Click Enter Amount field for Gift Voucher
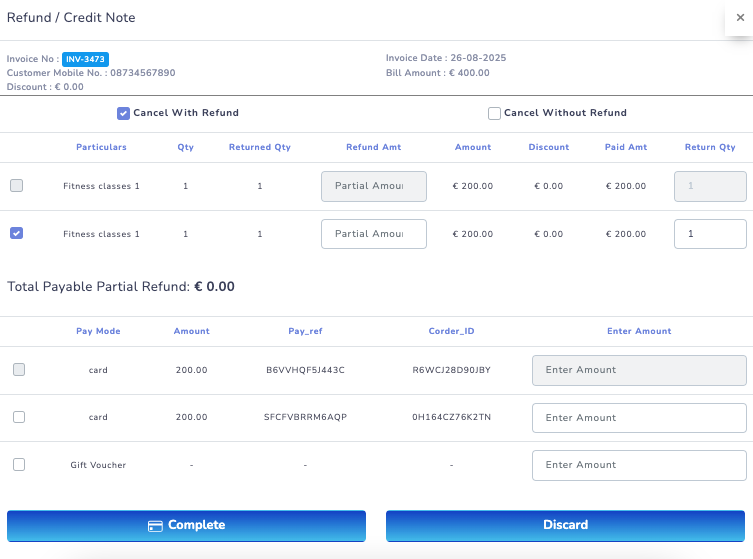This screenshot has width=753, height=559. click(x=639, y=465)
